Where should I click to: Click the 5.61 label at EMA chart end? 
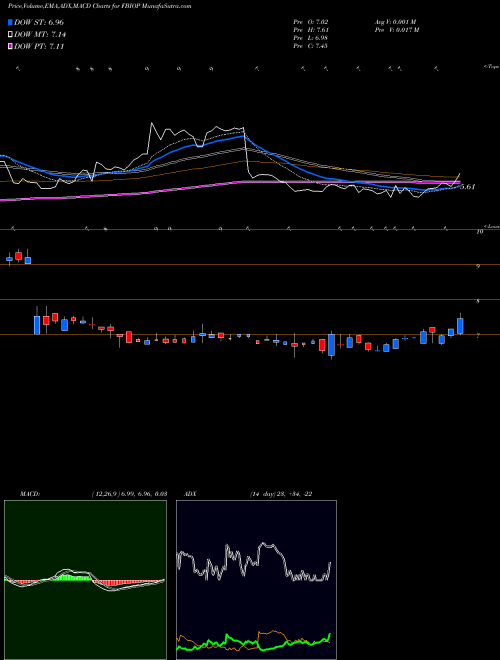(467, 187)
